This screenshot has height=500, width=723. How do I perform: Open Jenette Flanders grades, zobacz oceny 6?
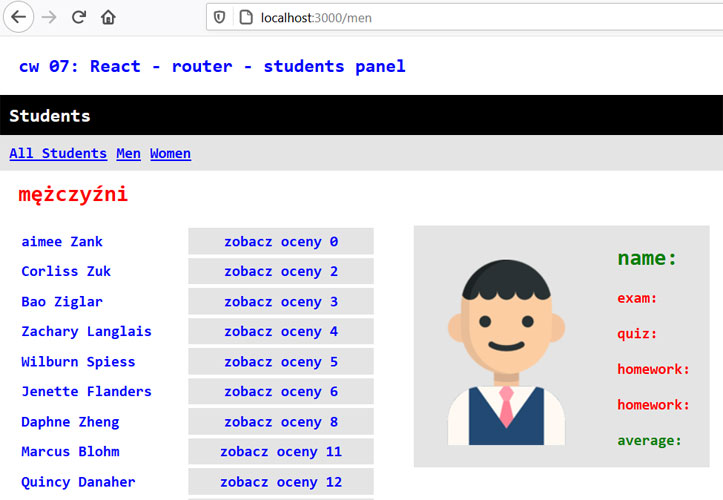click(x=281, y=391)
